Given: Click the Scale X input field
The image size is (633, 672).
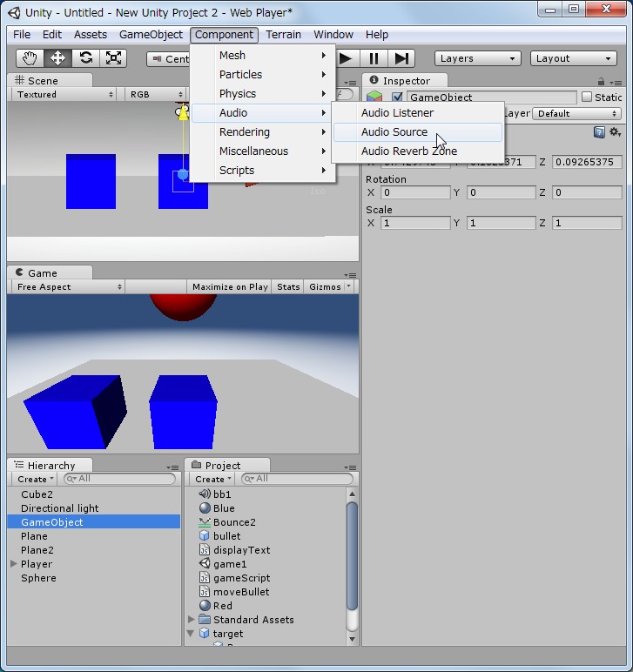Looking at the screenshot, I should pyautogui.click(x=414, y=224).
